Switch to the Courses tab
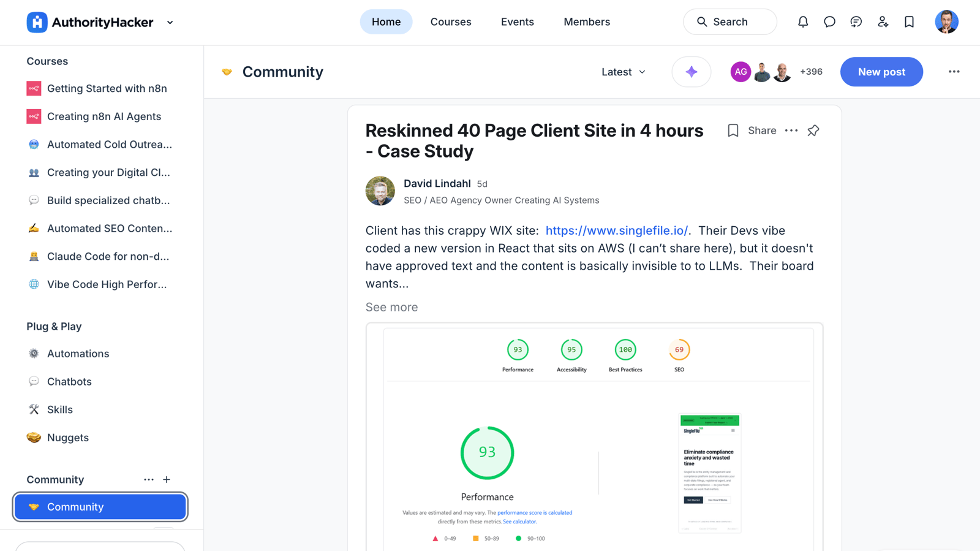980x551 pixels. coord(451,22)
